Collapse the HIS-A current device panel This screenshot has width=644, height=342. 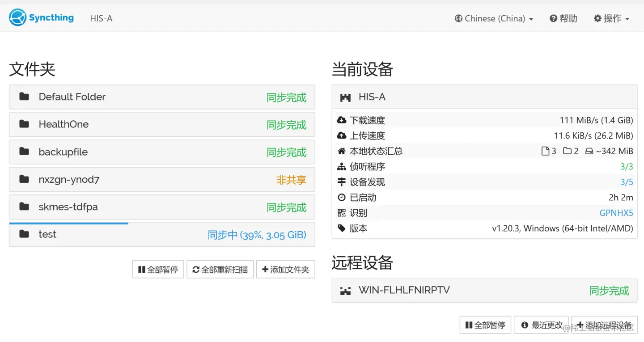(x=484, y=97)
